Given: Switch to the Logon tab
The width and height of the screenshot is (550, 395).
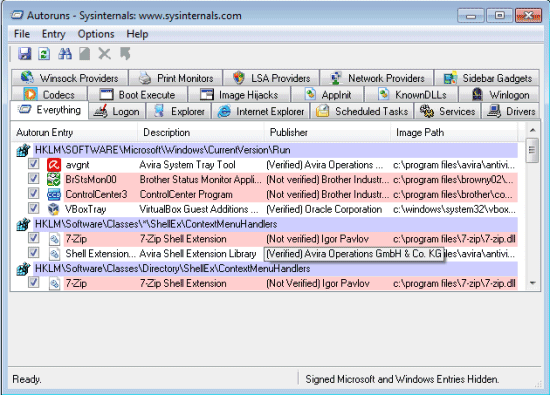Looking at the screenshot, I should [x=117, y=112].
